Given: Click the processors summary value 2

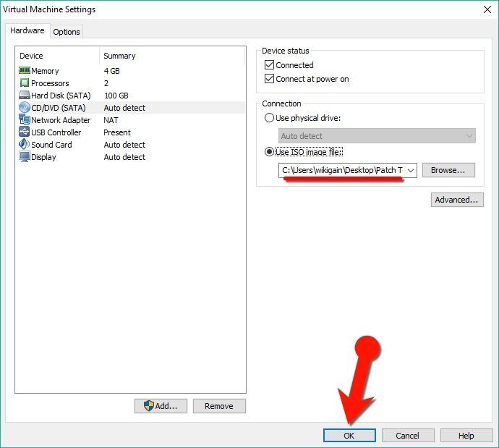Looking at the screenshot, I should tap(106, 83).
